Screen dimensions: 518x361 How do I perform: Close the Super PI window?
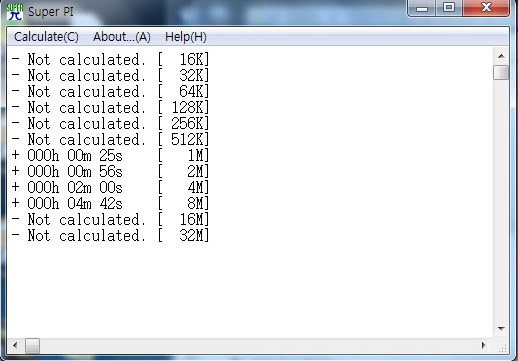486,8
